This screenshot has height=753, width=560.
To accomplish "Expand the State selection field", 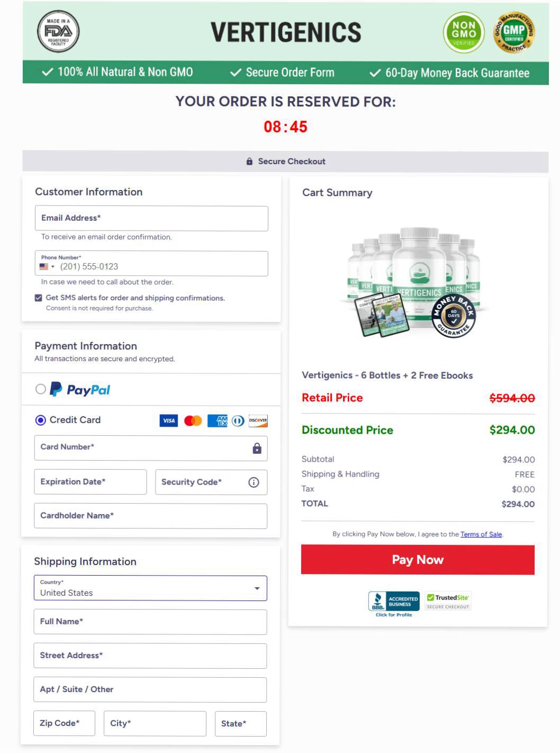I will 240,723.
